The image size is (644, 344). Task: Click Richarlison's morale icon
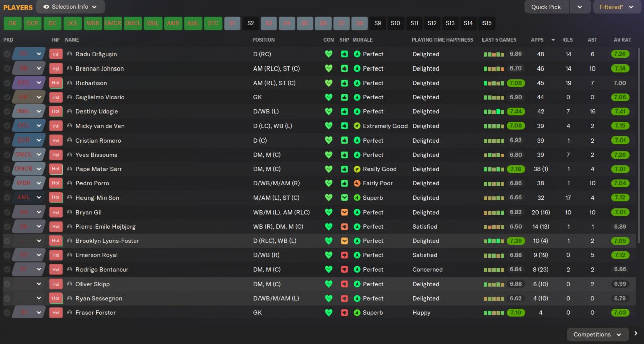[x=357, y=83]
